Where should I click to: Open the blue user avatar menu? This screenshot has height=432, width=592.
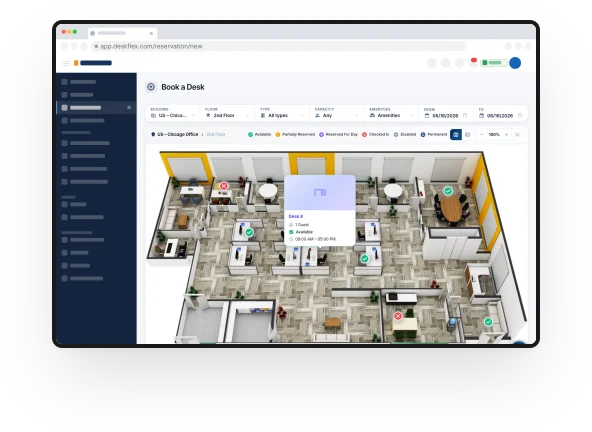point(515,63)
